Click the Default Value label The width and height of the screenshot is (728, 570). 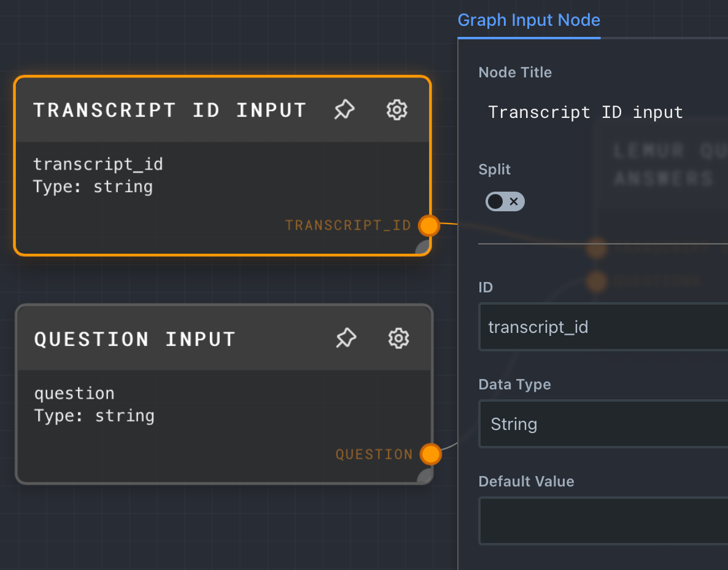pyautogui.click(x=526, y=482)
